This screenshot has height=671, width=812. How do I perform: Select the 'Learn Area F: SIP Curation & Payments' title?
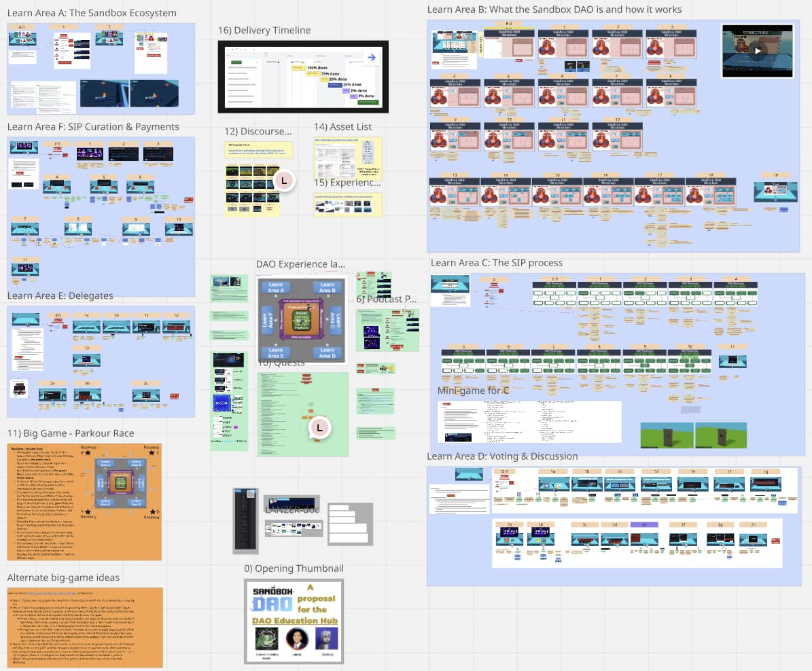93,127
